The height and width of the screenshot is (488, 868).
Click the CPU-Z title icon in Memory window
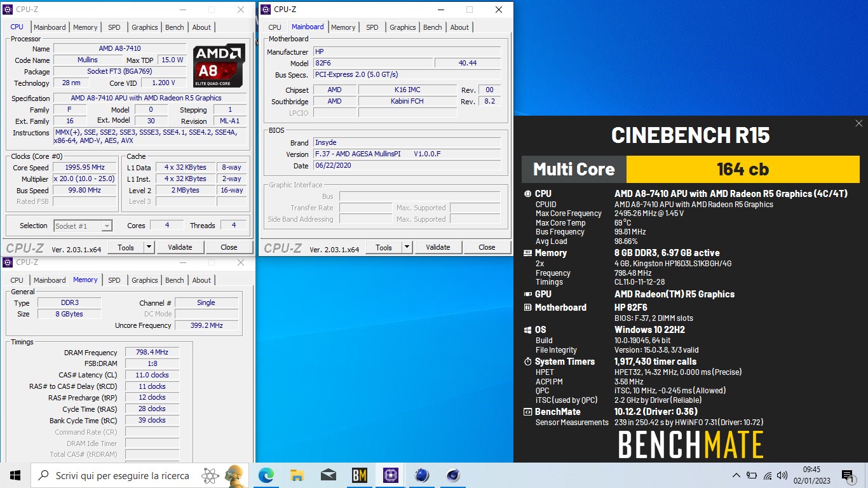[8, 262]
